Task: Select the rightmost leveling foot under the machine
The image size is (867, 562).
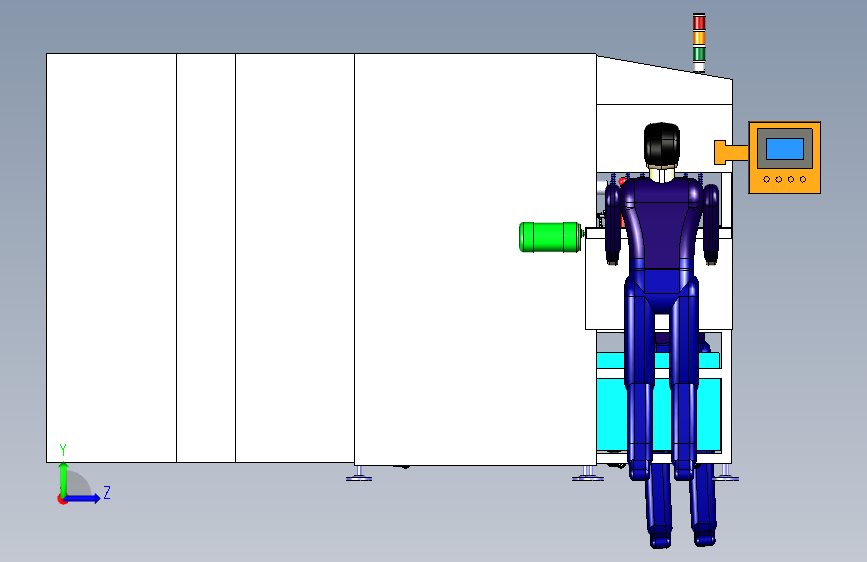Action: [725, 472]
